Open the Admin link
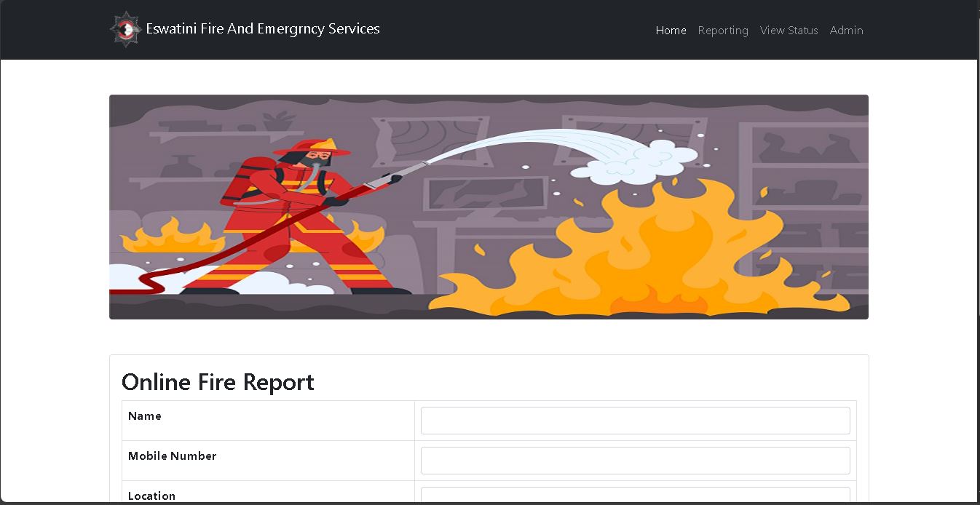This screenshot has height=505, width=980. click(x=846, y=31)
